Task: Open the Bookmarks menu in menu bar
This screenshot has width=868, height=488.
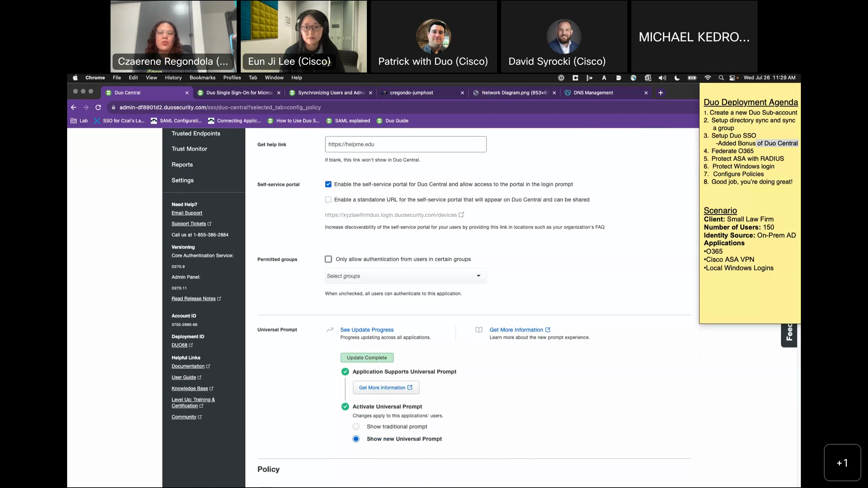Action: [202, 78]
